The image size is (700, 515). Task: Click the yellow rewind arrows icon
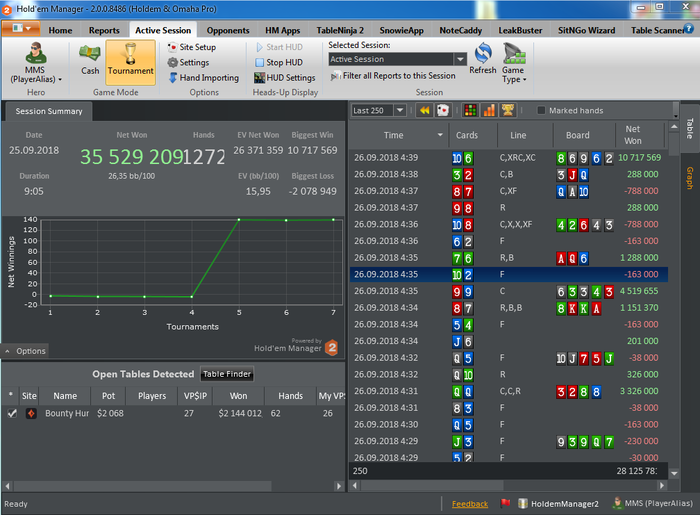click(425, 110)
